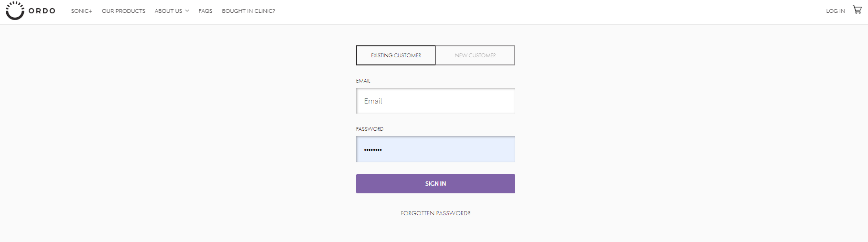Click the PASSWORD label text
Viewport: 868px width, 242px height.
369,129
